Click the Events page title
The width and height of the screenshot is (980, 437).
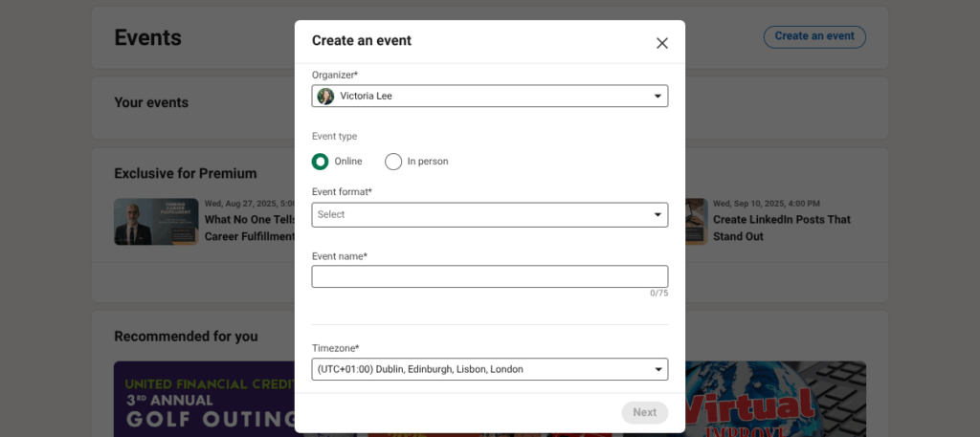(147, 37)
